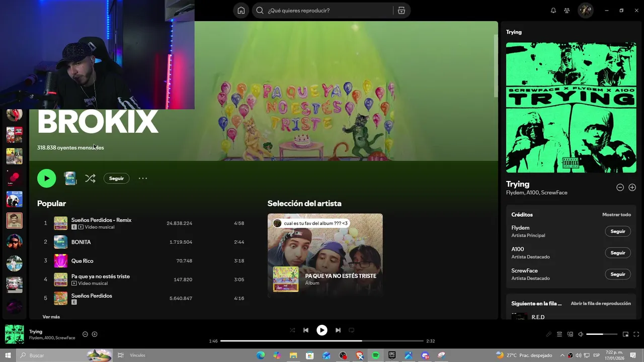Follow A100 in the credits
Viewport: 644px width, 362px height.
(618, 253)
